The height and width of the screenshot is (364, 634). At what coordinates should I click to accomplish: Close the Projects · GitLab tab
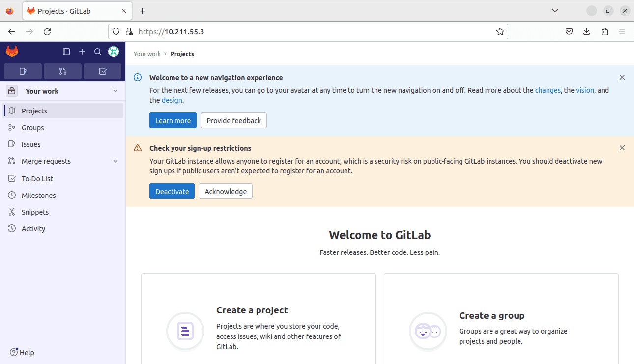pyautogui.click(x=124, y=11)
